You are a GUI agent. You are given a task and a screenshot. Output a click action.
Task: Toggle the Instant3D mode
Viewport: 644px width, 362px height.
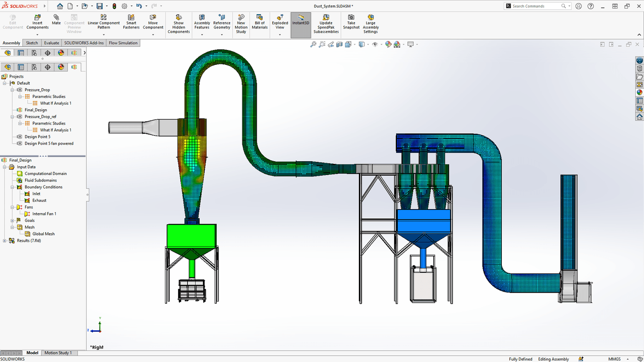(x=300, y=22)
